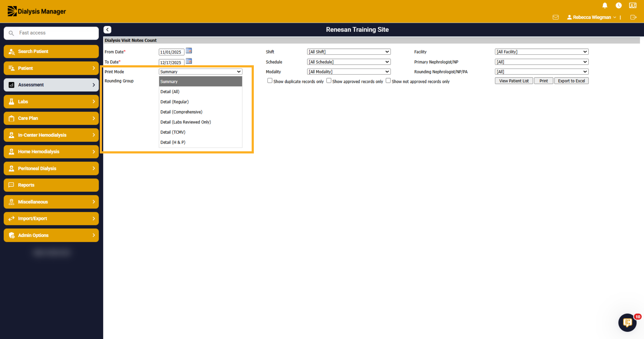This screenshot has width=644, height=339.
Task: Expand the Miscellaneous menu chevron
Action: click(94, 202)
